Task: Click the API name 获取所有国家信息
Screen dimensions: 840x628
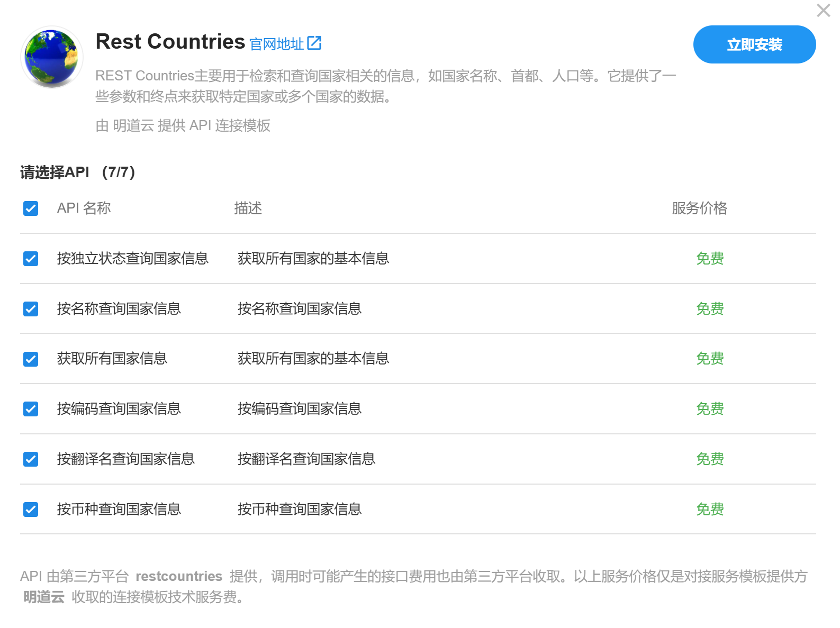Action: click(x=112, y=359)
